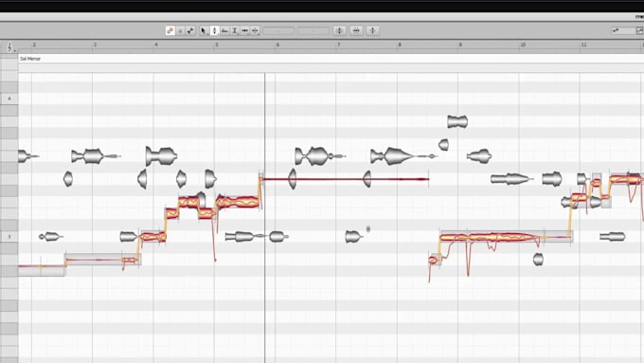Select the gray blob right of bar 11 on octave 3 row
The image size is (644, 363).
pyautogui.click(x=612, y=237)
